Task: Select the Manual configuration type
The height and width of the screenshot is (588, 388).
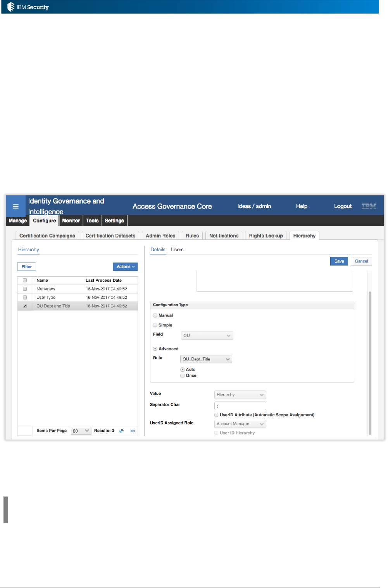Action: click(155, 315)
